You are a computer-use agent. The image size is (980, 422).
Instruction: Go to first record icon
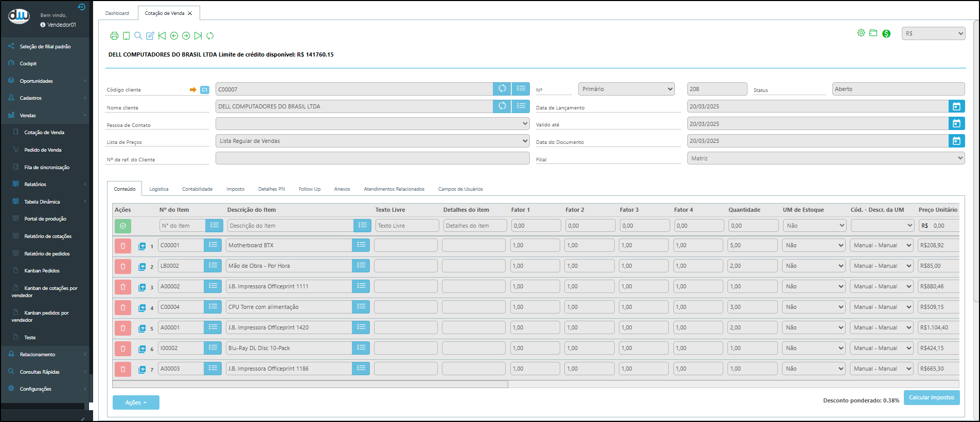click(x=162, y=36)
